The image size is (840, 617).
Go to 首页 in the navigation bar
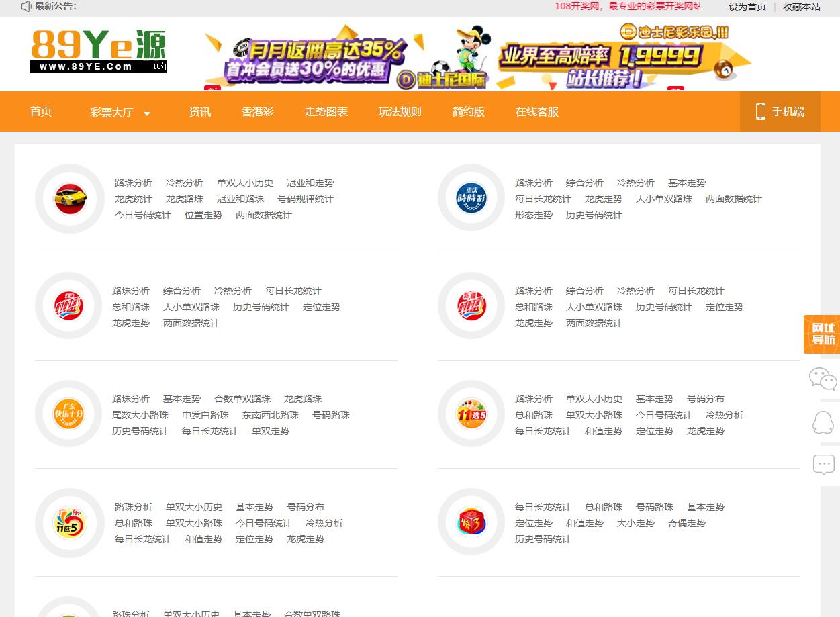click(41, 111)
